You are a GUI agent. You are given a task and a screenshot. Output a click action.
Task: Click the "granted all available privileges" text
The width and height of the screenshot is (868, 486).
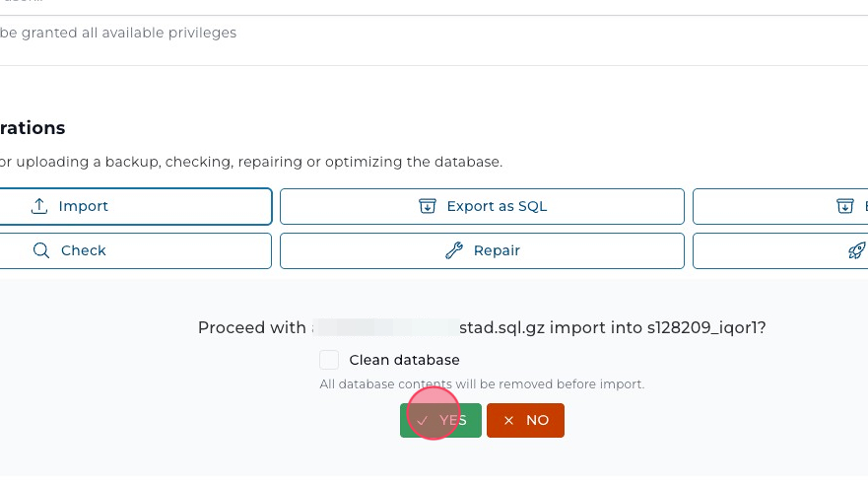click(x=118, y=33)
